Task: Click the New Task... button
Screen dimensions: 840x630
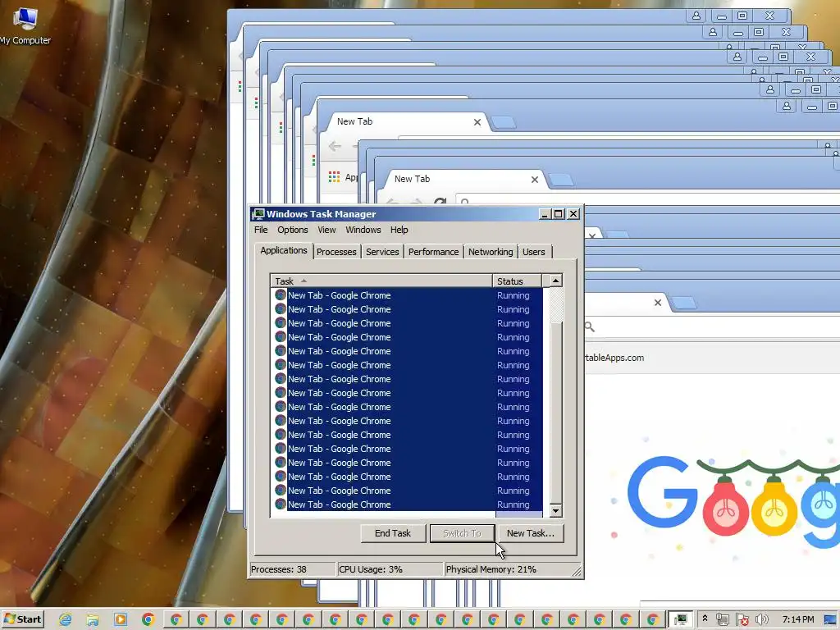Action: click(531, 533)
